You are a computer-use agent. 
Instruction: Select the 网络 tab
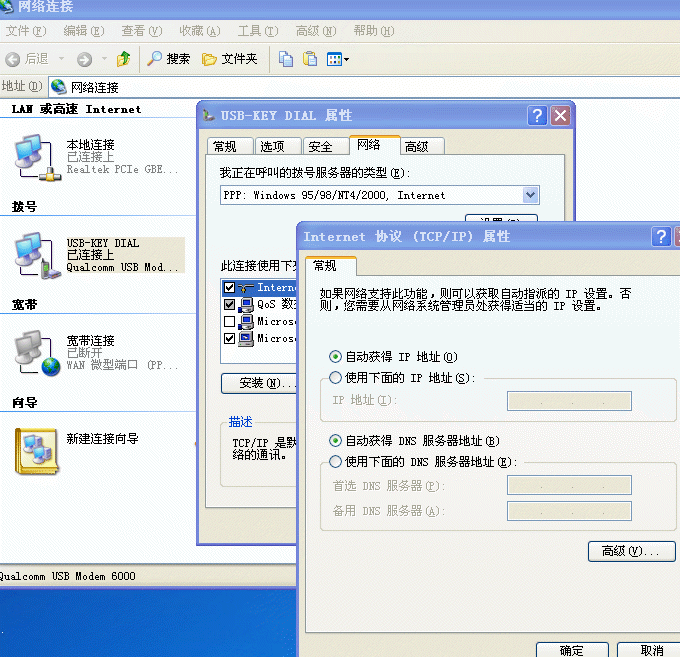click(375, 145)
